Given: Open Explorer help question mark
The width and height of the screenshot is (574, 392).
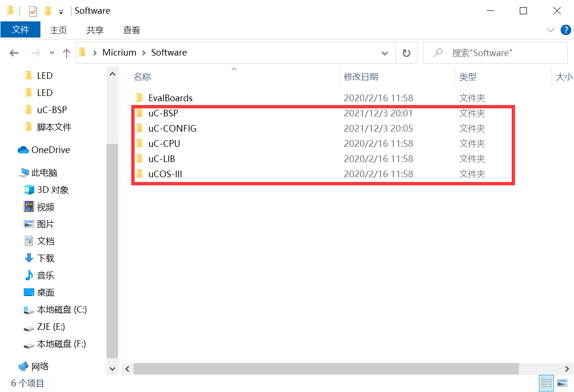Looking at the screenshot, I should point(566,30).
